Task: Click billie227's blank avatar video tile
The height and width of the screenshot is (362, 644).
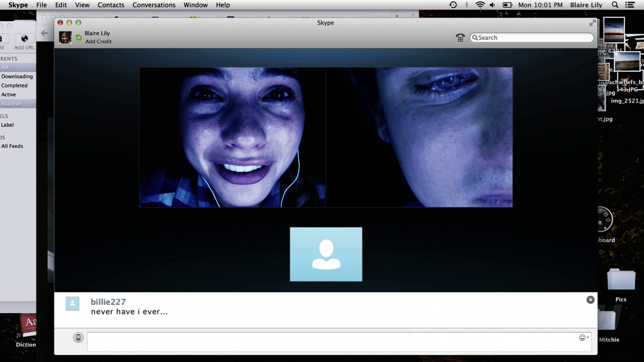Action: tap(326, 254)
